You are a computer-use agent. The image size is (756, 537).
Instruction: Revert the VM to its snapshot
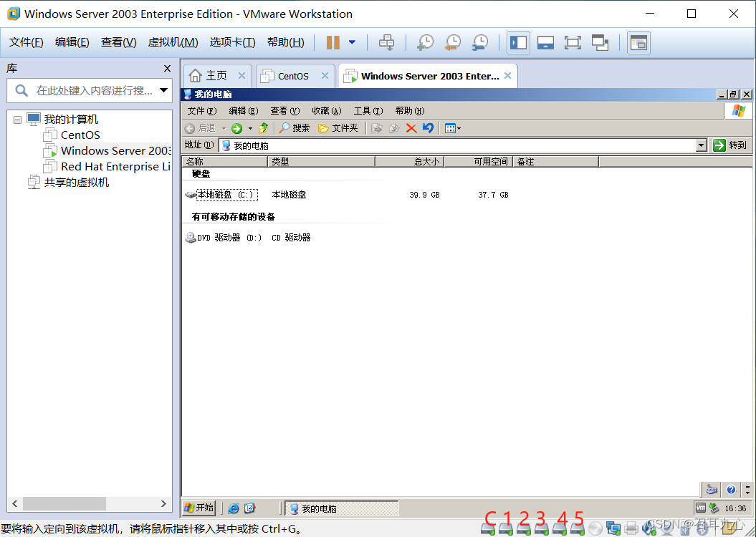point(452,42)
